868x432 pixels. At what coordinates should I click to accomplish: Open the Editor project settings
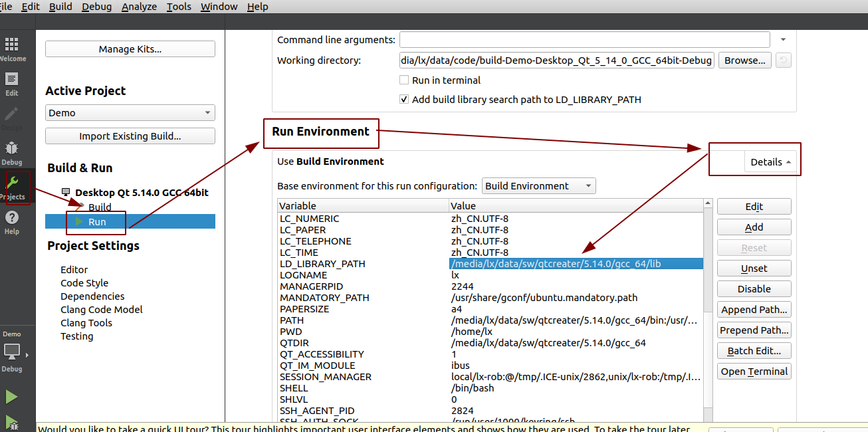pos(74,270)
